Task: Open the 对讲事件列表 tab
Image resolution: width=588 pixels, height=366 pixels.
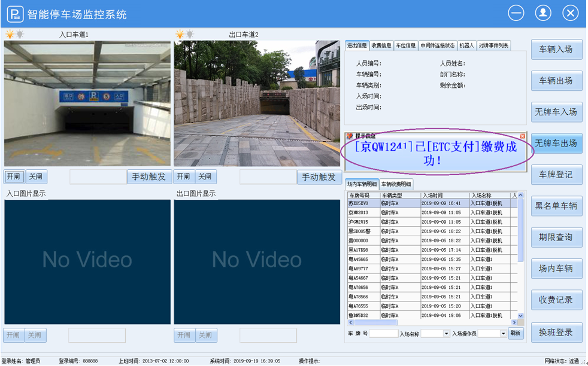Action: [493, 45]
